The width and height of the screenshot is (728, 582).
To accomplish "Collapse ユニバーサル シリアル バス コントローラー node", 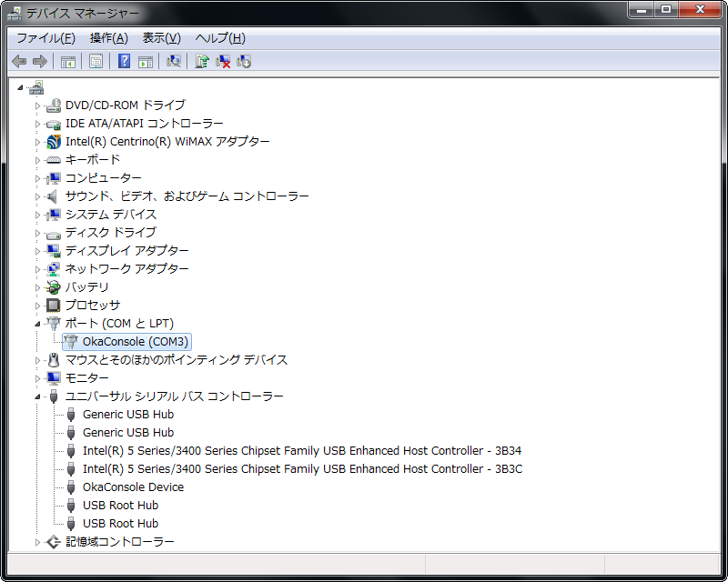I will (x=38, y=396).
